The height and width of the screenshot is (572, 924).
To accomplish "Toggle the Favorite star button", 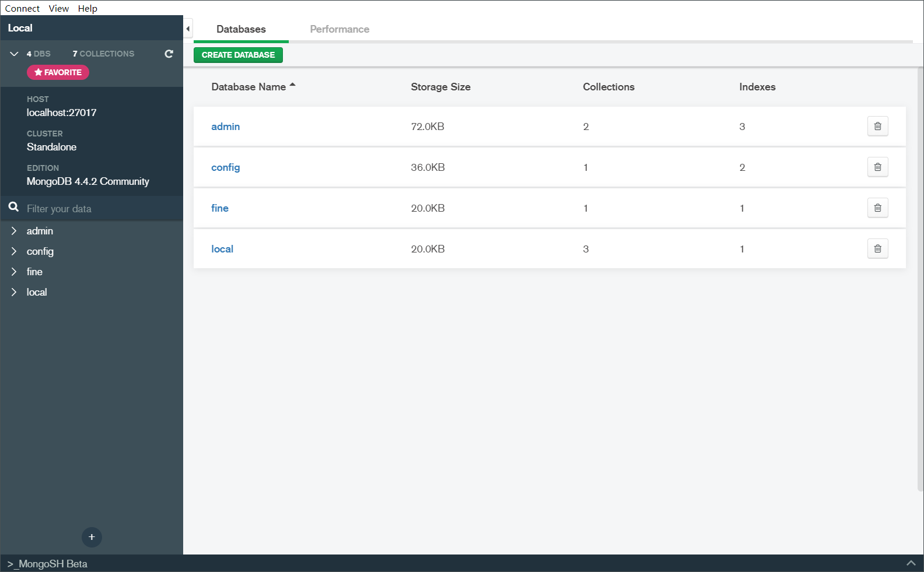I will 58,72.
